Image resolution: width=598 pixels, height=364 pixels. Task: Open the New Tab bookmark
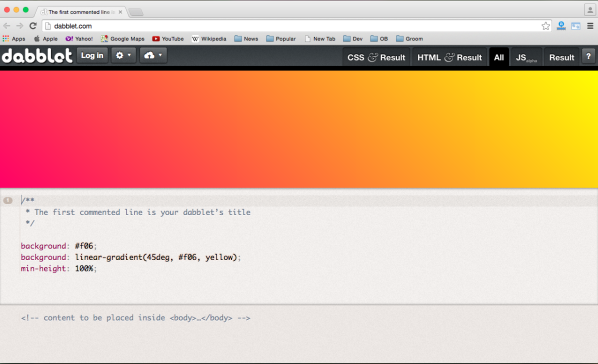point(320,39)
